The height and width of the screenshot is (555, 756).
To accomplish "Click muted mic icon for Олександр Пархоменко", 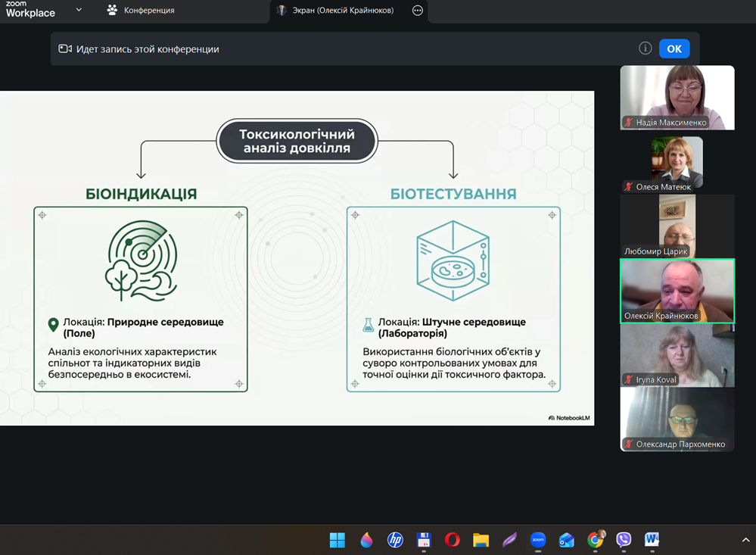I will [x=628, y=444].
